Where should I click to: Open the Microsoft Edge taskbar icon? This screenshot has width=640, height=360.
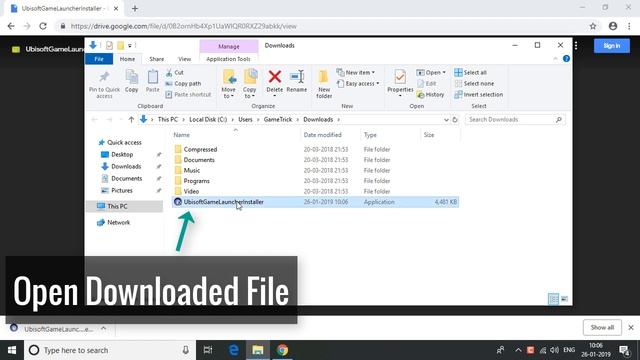click(x=233, y=350)
